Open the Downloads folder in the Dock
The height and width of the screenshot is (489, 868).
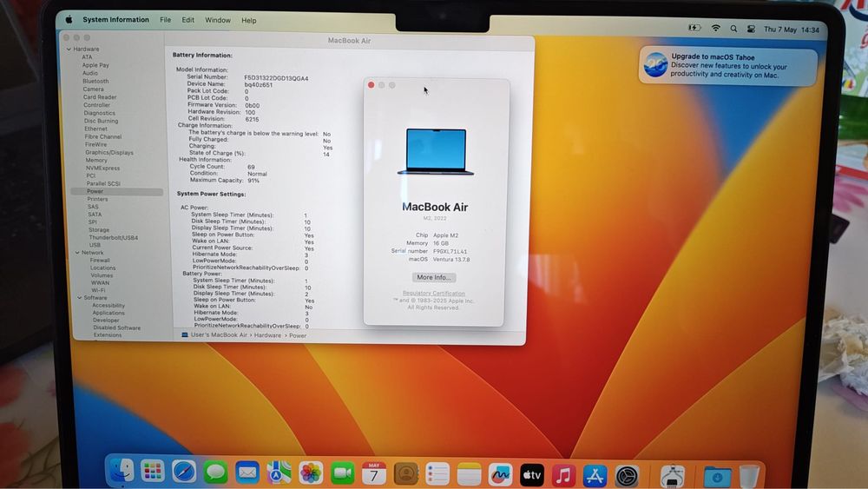pyautogui.click(x=718, y=476)
